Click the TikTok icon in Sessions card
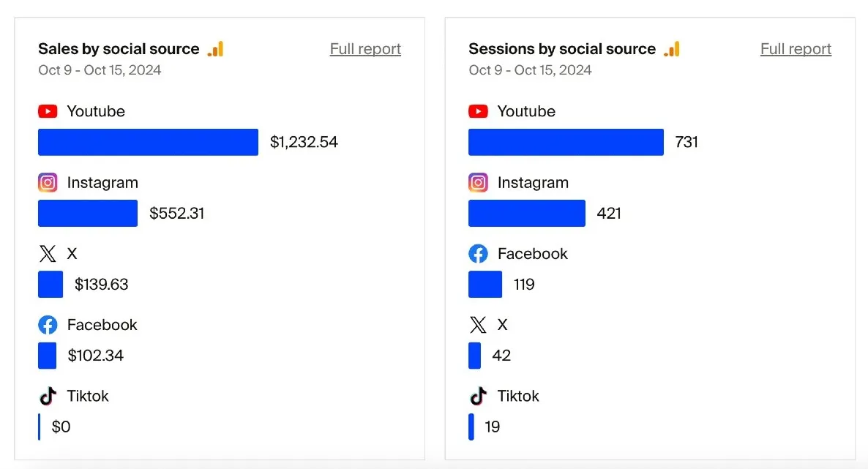 [x=478, y=397]
